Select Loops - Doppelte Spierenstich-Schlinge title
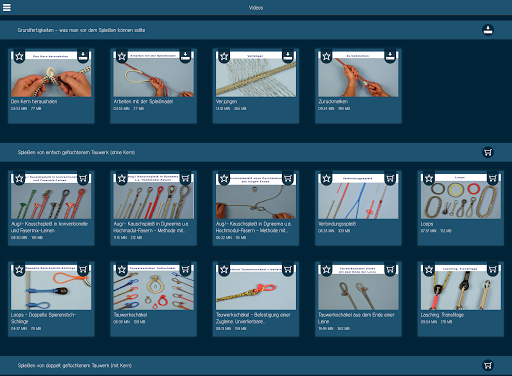 pos(43,318)
